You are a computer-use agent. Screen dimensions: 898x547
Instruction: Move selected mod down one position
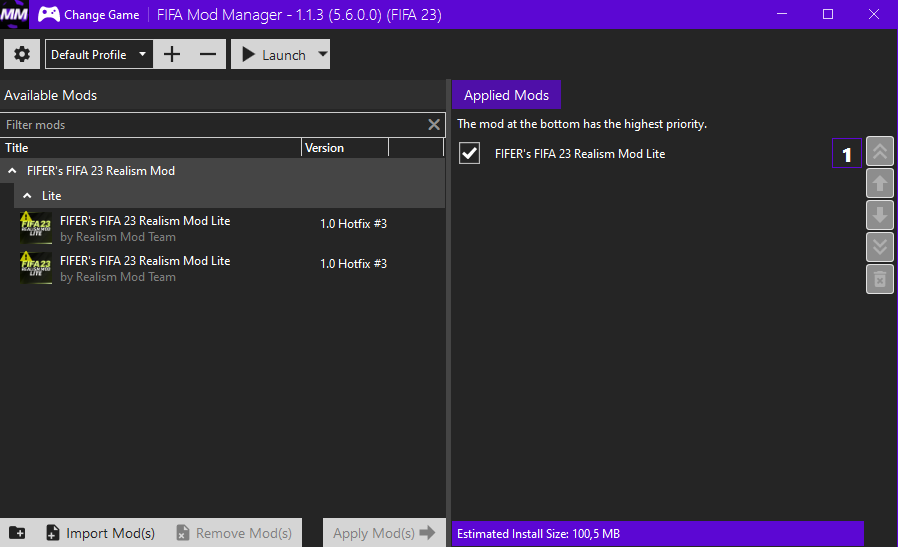coord(880,215)
